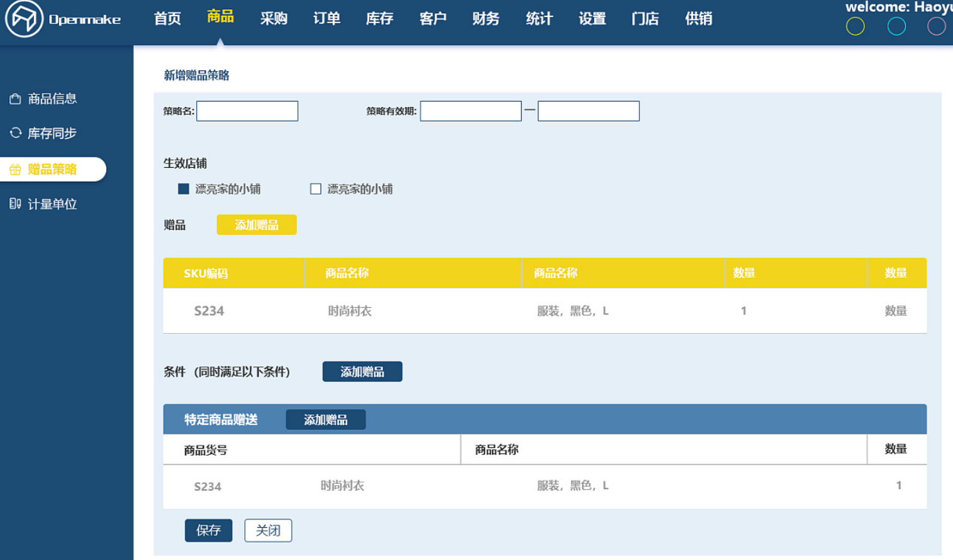The image size is (953, 560).
Task: Click the Openmake logo icon
Action: click(x=24, y=18)
